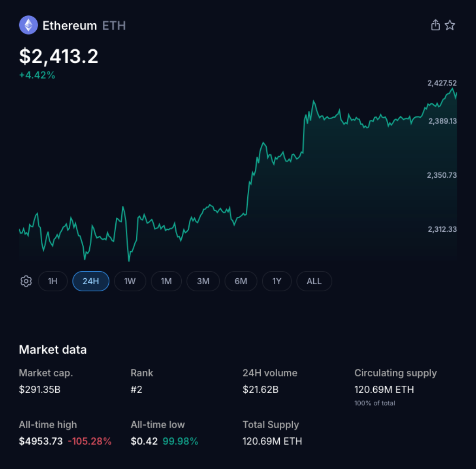Click the $2,413.2 current price
Screen dimensions: 476x469
coord(59,56)
